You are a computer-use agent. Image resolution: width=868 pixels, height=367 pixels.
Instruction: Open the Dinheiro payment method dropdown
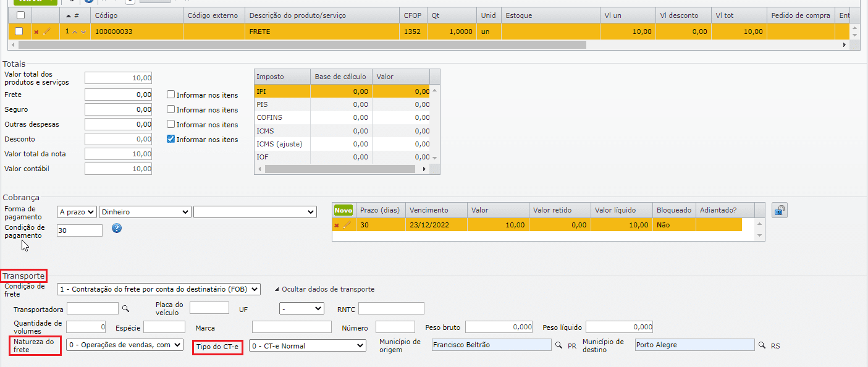tap(145, 212)
